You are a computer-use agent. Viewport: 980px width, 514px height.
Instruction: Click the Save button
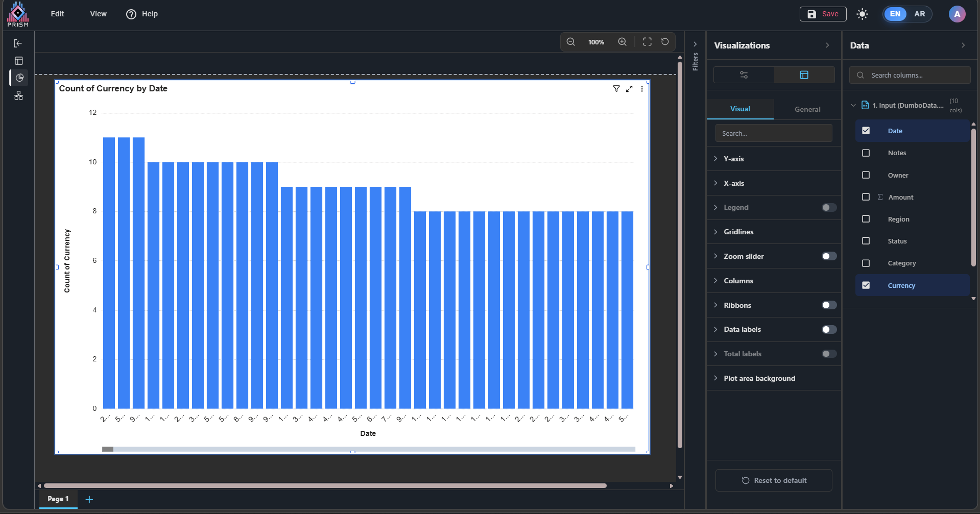(x=823, y=14)
